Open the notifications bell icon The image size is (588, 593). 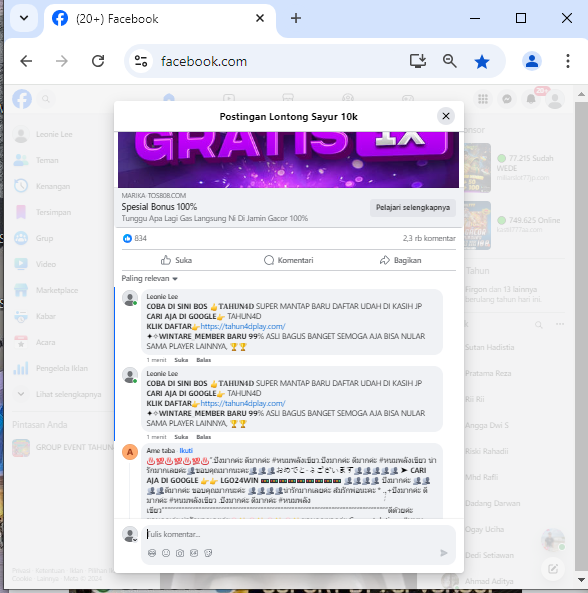pyautogui.click(x=531, y=99)
